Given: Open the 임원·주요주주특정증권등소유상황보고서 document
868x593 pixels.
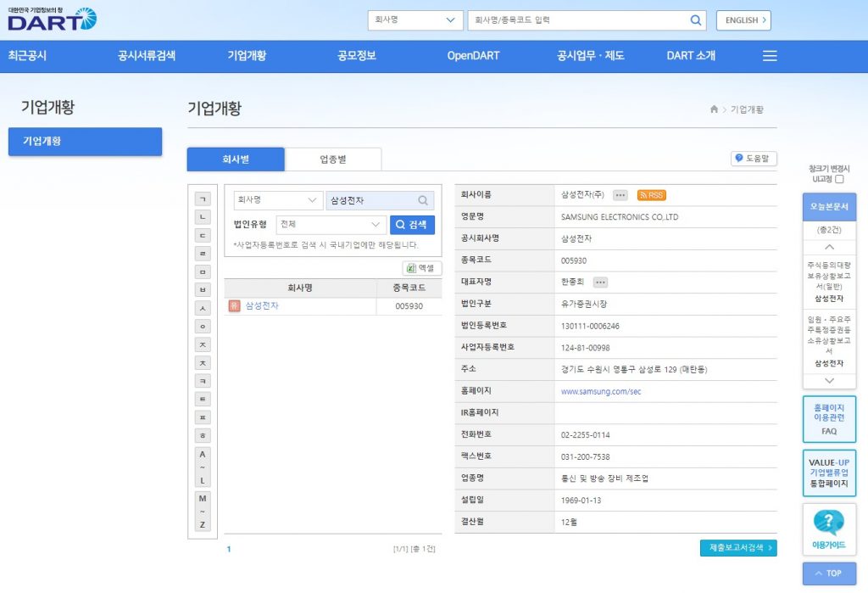Looking at the screenshot, I should tap(829, 341).
